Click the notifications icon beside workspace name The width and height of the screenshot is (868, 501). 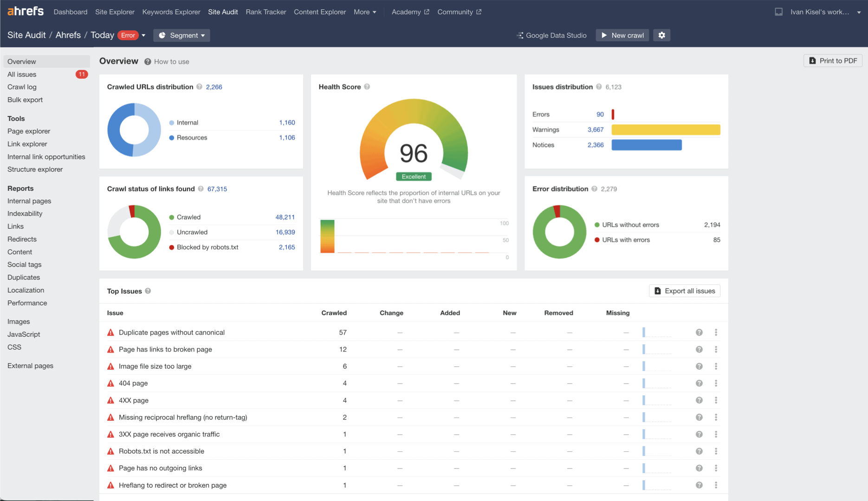(778, 12)
